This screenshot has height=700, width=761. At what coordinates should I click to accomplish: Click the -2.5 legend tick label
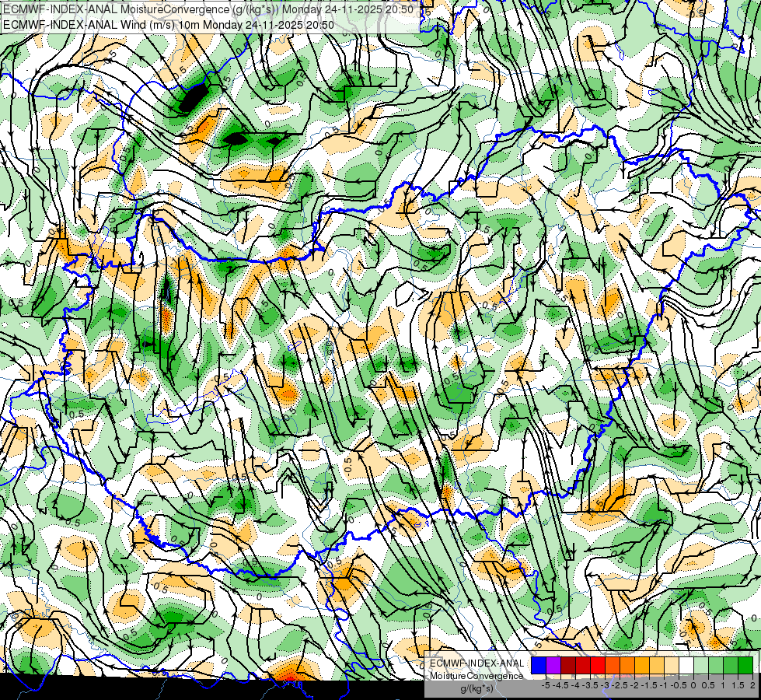pyautogui.click(x=620, y=685)
